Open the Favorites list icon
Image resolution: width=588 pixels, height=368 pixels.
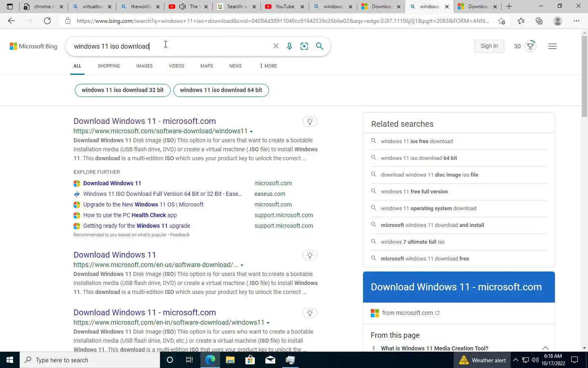pyautogui.click(x=521, y=21)
